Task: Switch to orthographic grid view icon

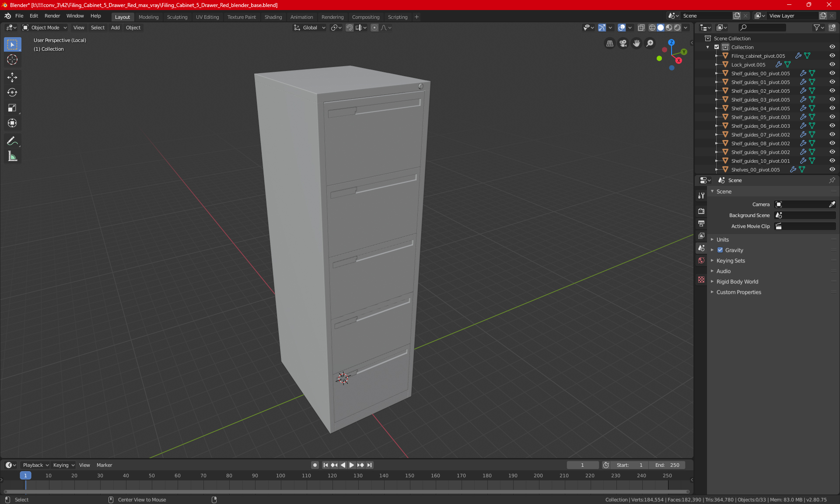Action: tap(609, 43)
